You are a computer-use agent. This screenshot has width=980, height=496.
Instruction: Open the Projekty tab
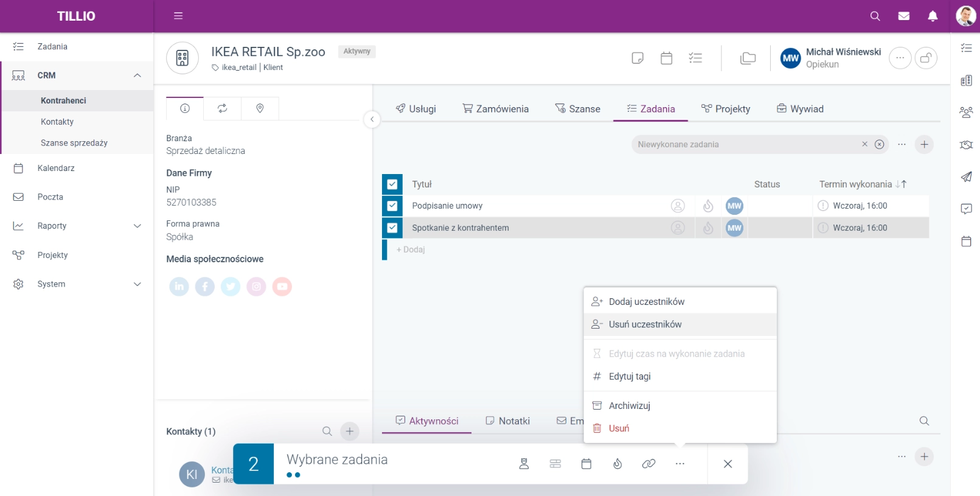726,109
